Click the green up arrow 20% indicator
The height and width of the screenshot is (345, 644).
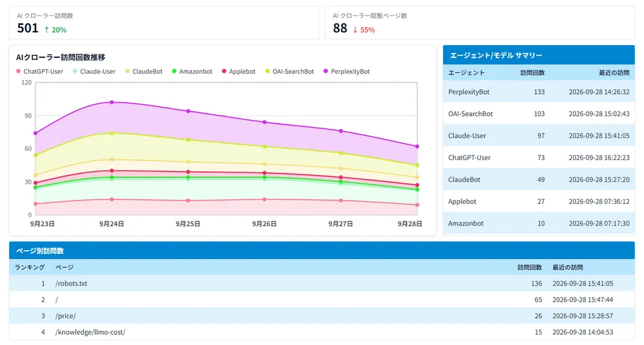[x=55, y=30]
